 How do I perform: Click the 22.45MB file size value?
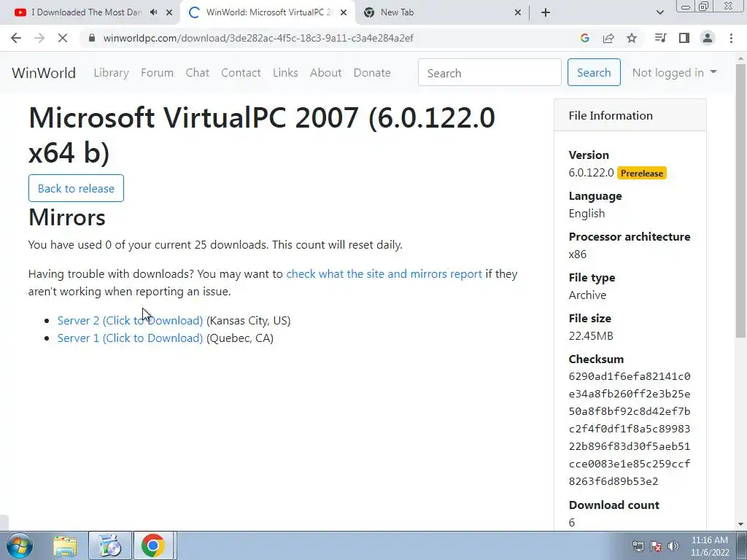591,335
